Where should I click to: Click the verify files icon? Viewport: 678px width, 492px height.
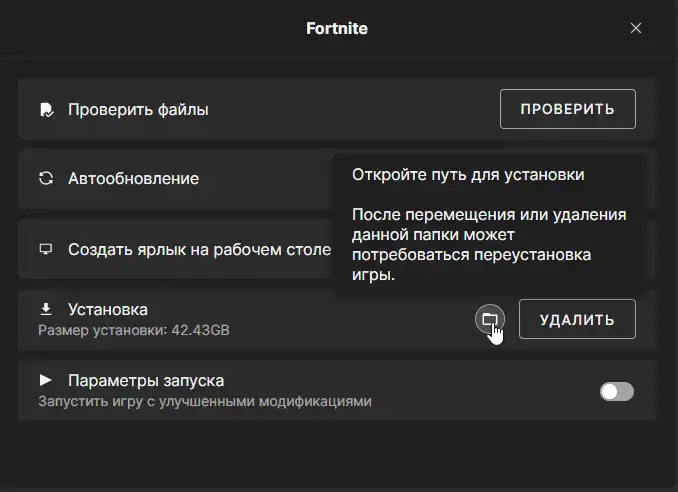[x=45, y=109]
